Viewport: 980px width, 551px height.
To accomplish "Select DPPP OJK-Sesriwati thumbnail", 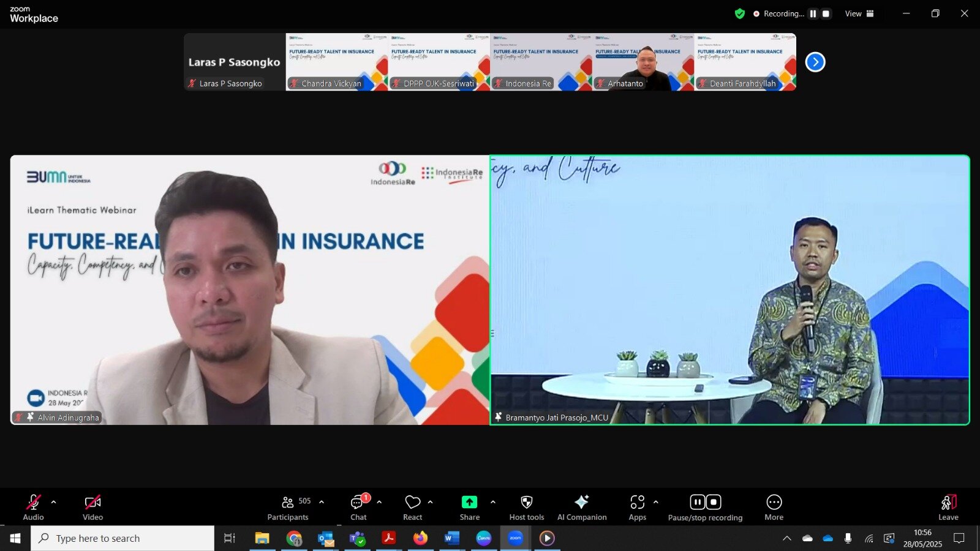I will point(439,62).
